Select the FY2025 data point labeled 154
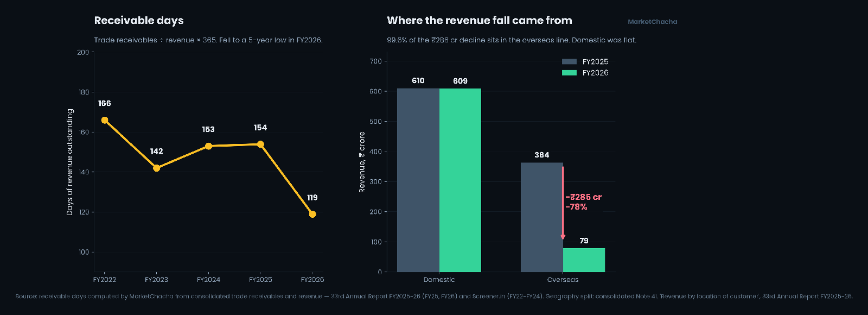This screenshot has width=868, height=315. pos(260,144)
